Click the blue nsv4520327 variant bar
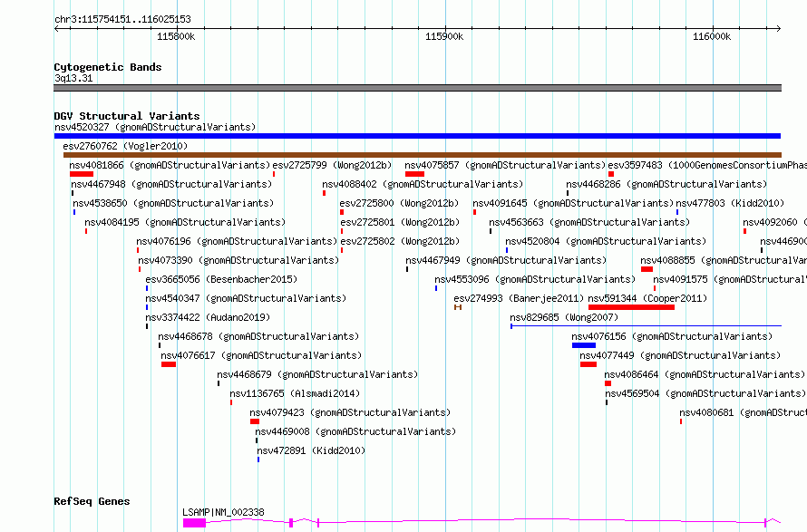The width and height of the screenshot is (807, 532). pos(417,136)
